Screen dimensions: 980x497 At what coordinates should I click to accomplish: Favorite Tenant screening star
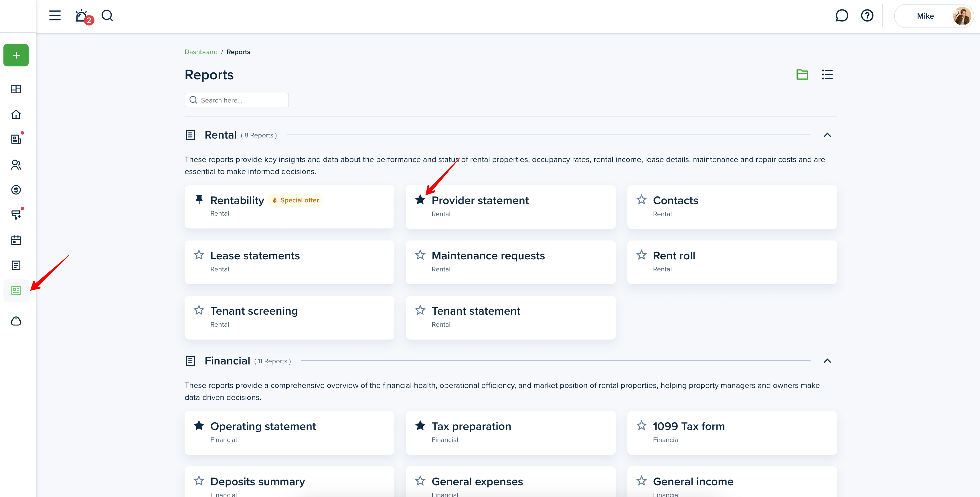[199, 310]
